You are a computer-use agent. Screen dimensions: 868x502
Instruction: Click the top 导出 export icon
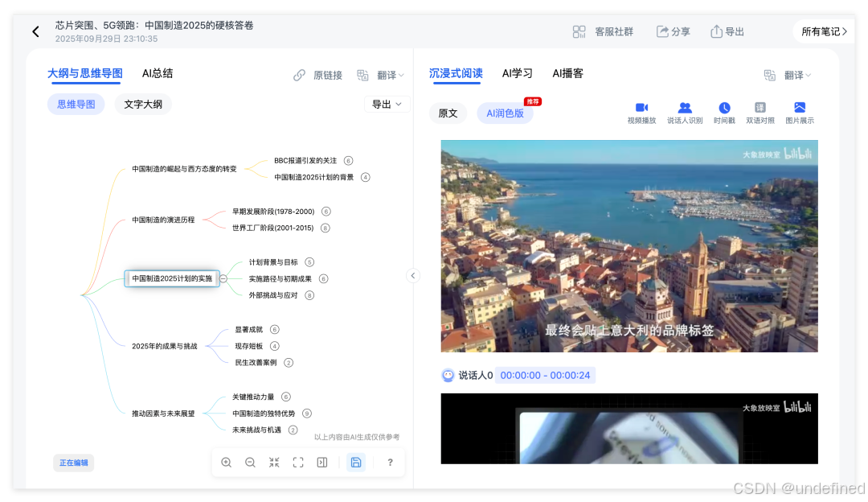(716, 31)
